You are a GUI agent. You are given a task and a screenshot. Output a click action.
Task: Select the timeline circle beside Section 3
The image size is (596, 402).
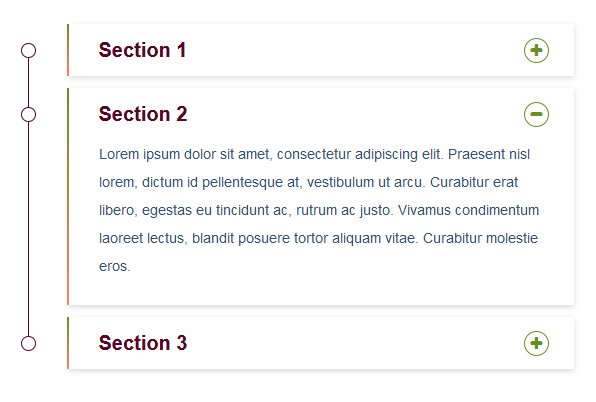pos(29,343)
